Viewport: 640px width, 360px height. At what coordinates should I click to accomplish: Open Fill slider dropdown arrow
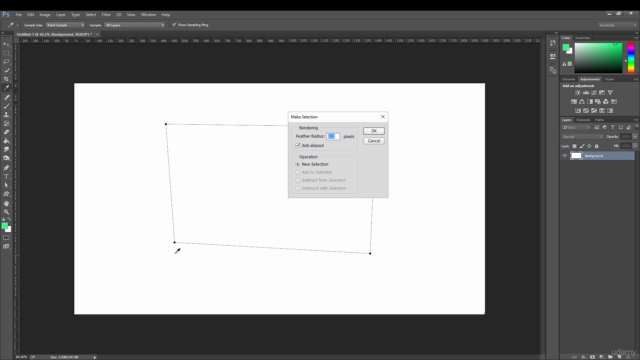(635, 146)
